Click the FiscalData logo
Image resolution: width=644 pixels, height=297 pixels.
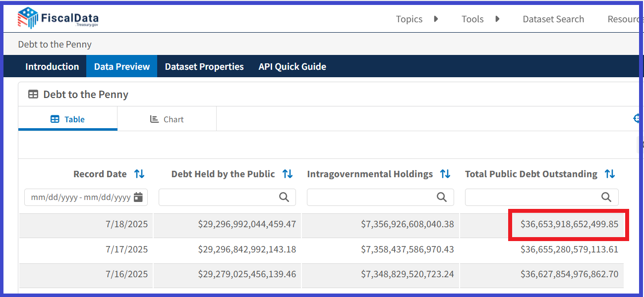click(58, 19)
